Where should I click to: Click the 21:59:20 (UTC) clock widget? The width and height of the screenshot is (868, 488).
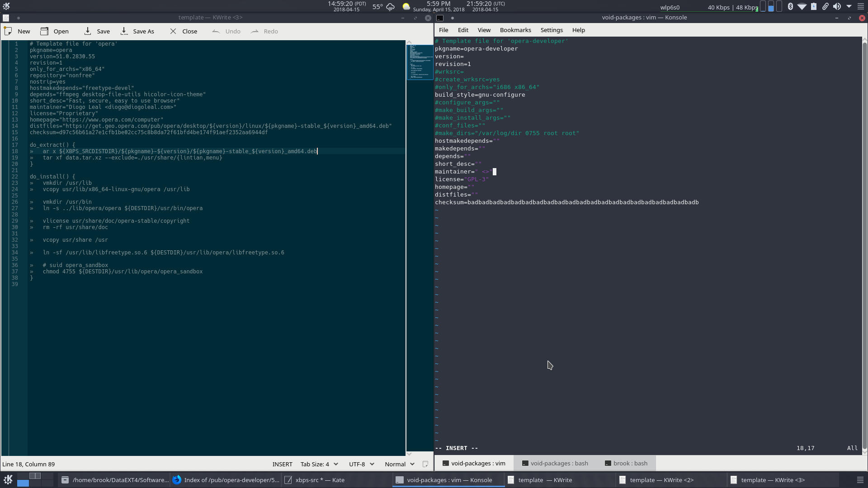[x=486, y=6]
